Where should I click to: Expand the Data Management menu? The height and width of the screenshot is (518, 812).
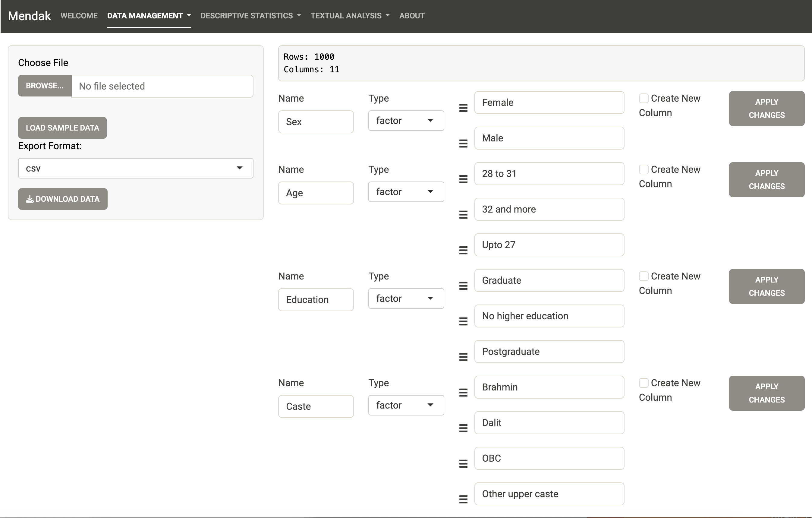(149, 16)
